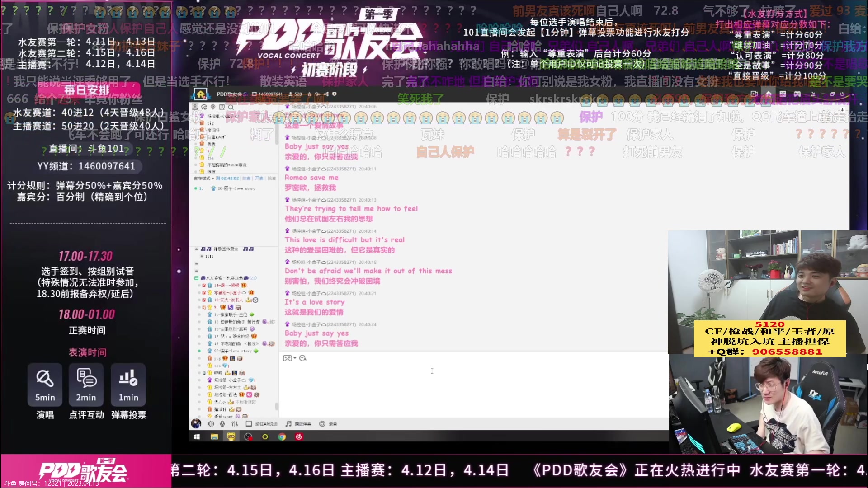Select user 无心e in the channel tree
Viewport: 868px width, 488px height.
coord(220,402)
